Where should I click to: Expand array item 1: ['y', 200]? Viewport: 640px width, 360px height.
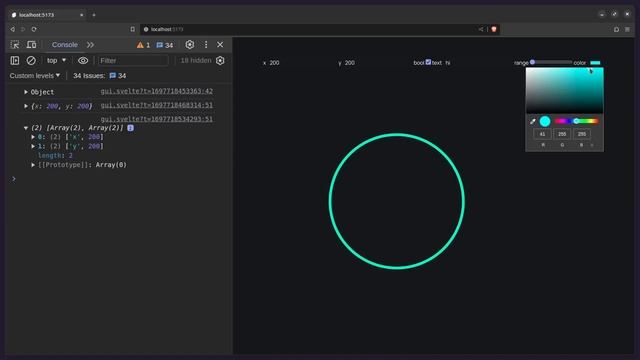(33, 146)
